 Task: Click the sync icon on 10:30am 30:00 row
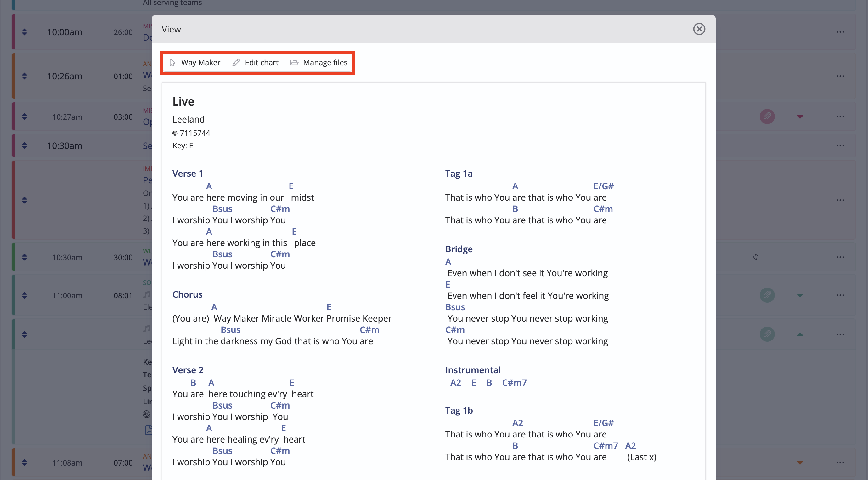tap(756, 257)
